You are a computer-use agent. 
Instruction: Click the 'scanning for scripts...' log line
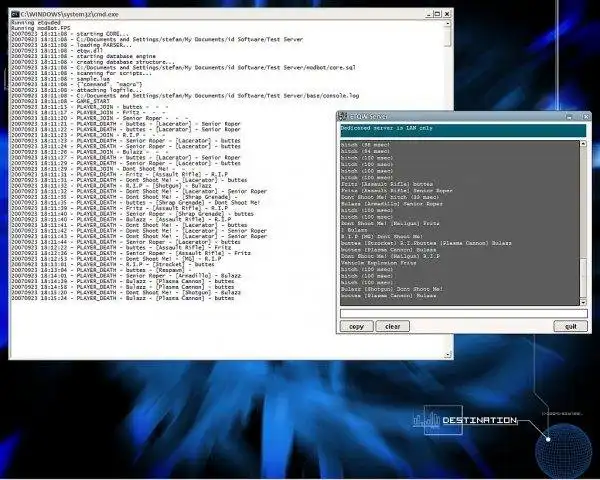(x=81, y=73)
